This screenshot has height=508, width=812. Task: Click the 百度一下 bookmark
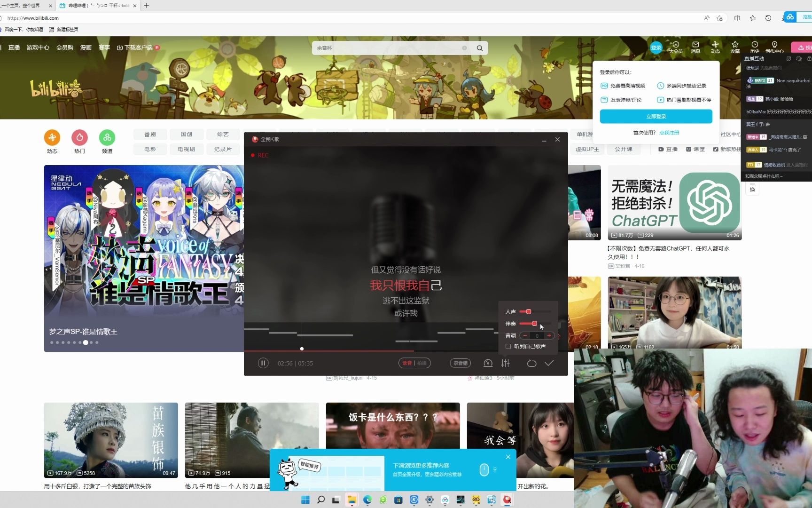pos(22,29)
